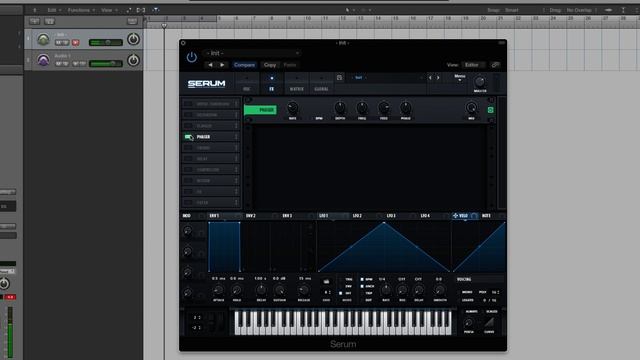Image resolution: width=640 pixels, height=360 pixels.
Task: Go to next preset with right arrow
Action: pos(222,65)
